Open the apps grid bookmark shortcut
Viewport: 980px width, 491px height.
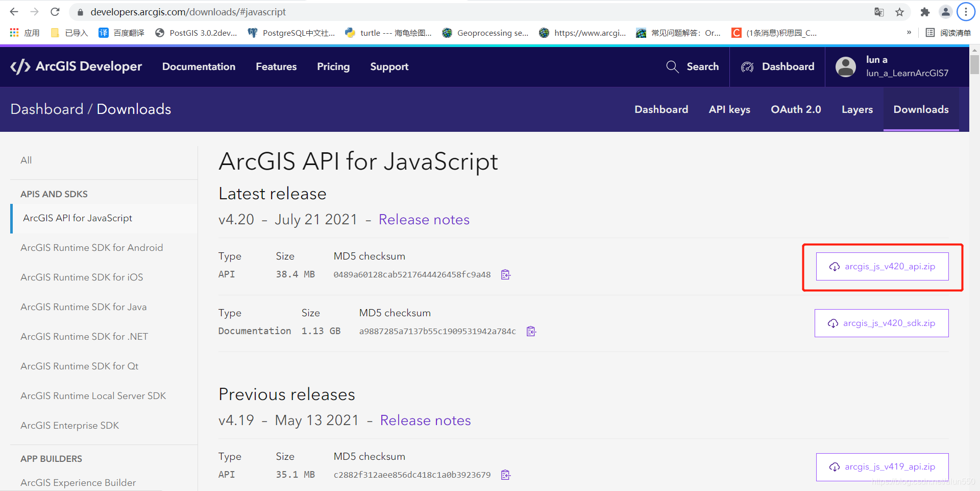tap(24, 33)
